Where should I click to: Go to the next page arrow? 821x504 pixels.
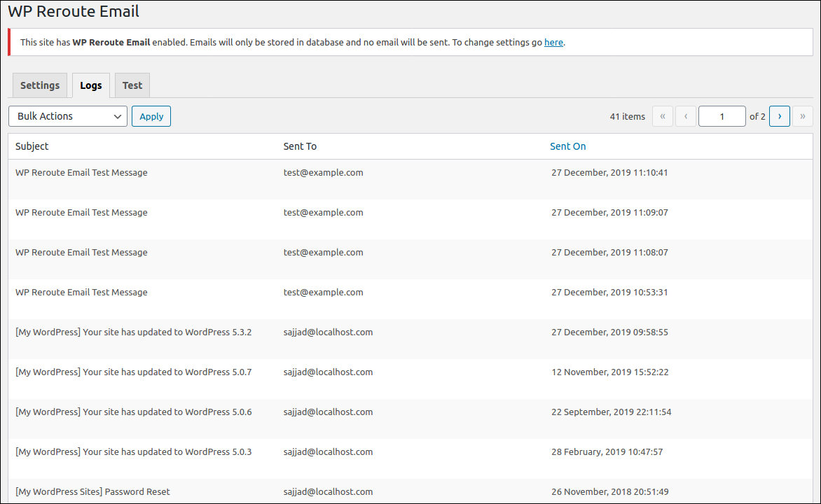click(x=780, y=116)
